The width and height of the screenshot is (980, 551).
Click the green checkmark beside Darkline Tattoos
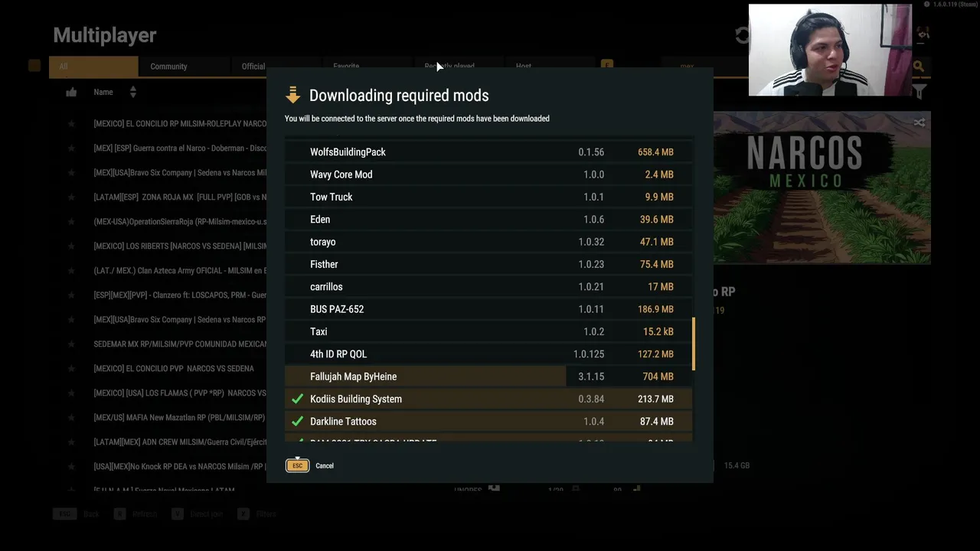coord(298,421)
